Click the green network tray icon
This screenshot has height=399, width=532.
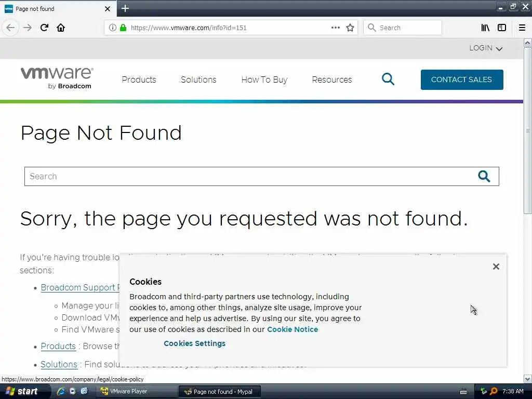click(484, 391)
